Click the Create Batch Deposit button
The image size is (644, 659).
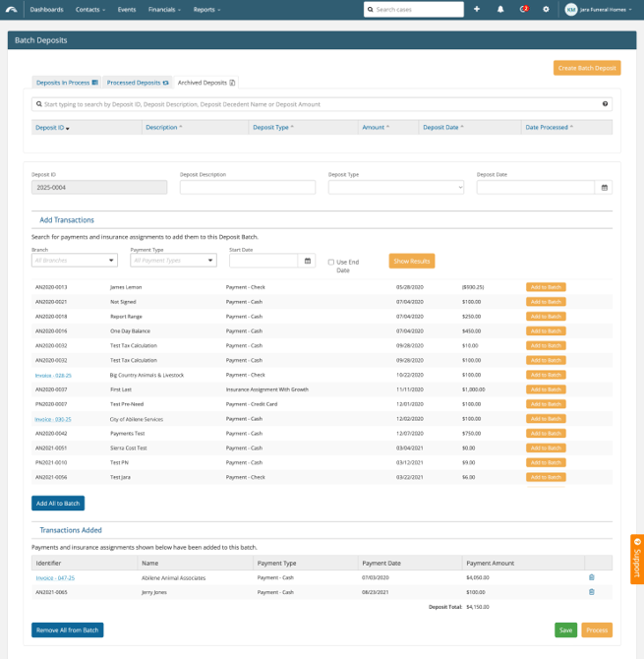point(587,68)
